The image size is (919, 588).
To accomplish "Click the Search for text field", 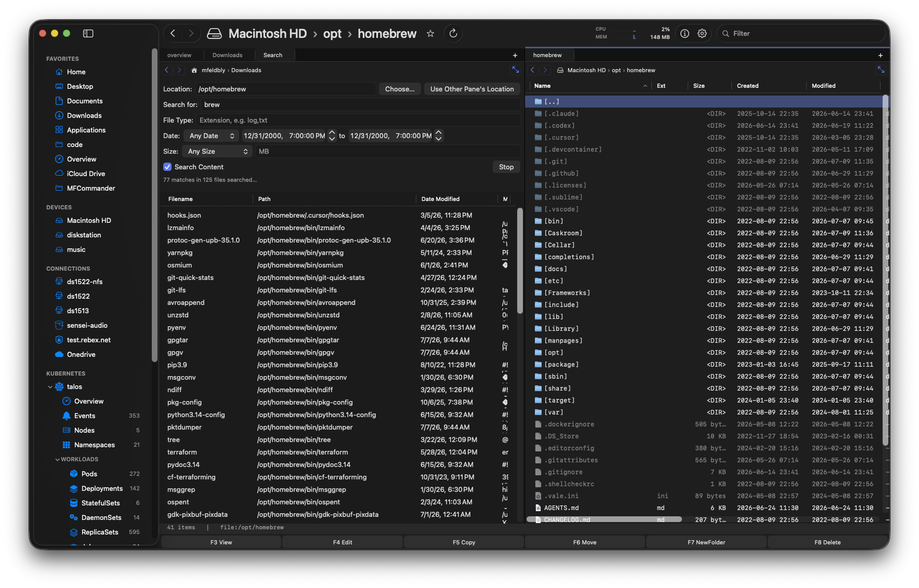I will [360, 104].
